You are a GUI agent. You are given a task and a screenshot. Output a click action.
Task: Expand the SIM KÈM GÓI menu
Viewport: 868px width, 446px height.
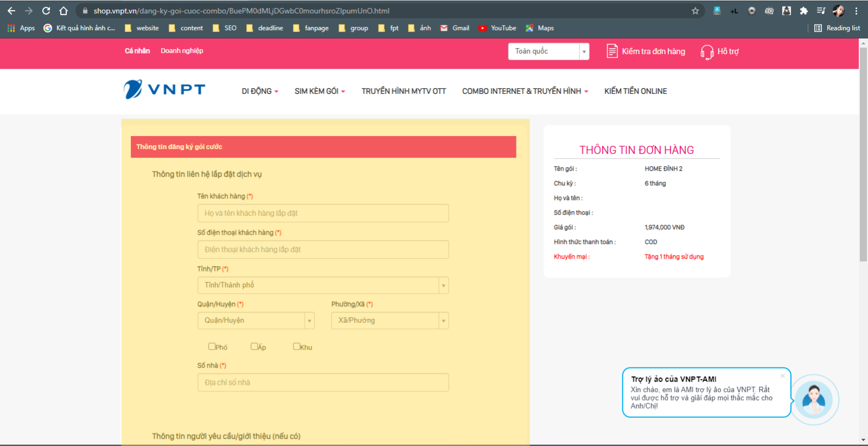[x=320, y=91]
